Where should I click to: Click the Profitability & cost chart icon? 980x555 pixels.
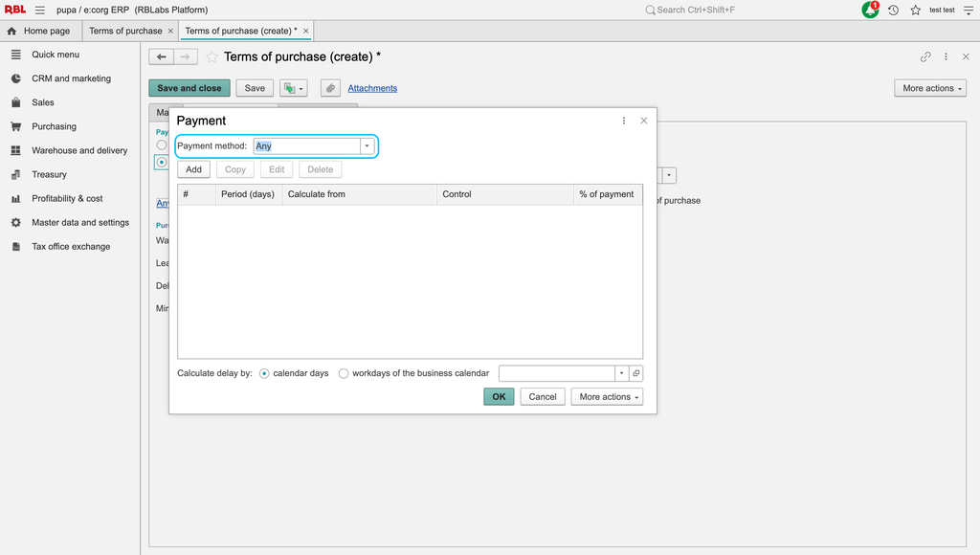[x=16, y=199]
